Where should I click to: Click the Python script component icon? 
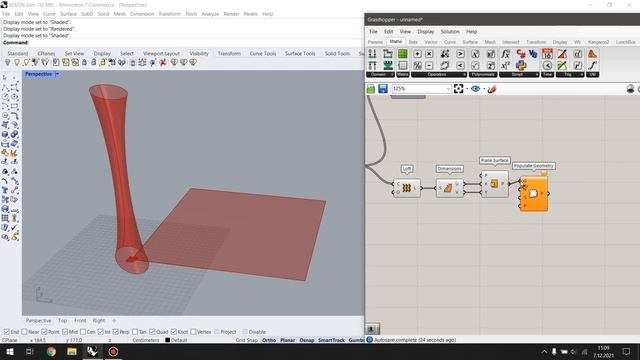(x=521, y=65)
